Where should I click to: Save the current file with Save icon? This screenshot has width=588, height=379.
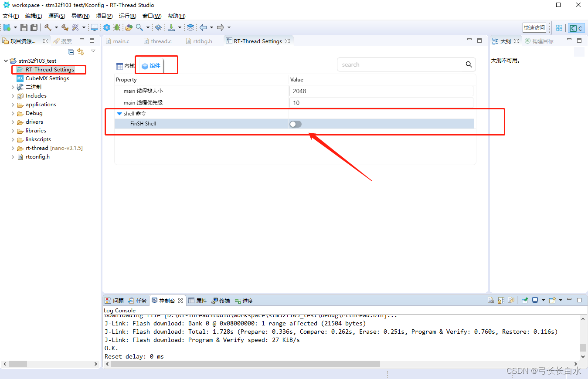point(24,27)
